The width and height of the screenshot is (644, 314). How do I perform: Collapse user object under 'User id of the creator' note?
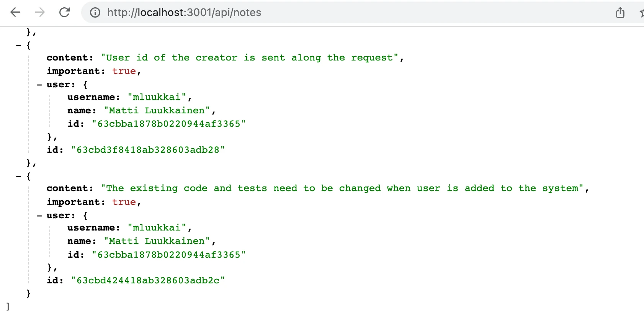39,85
